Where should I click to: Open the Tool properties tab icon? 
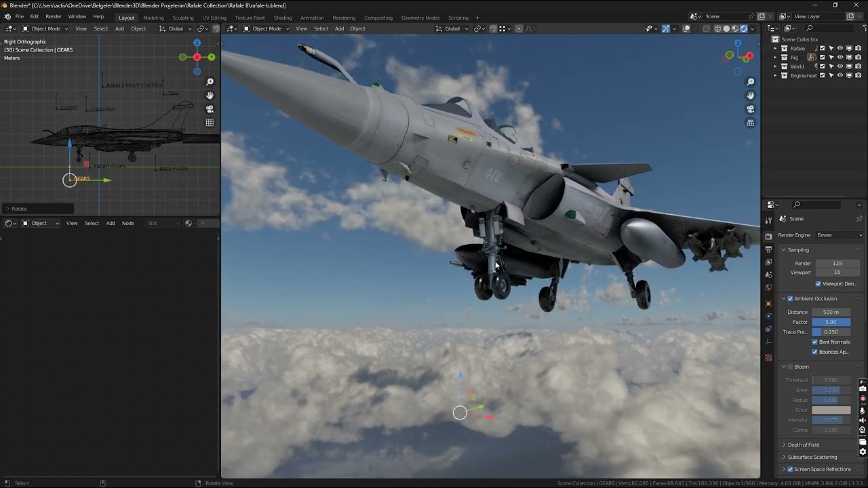(x=768, y=220)
